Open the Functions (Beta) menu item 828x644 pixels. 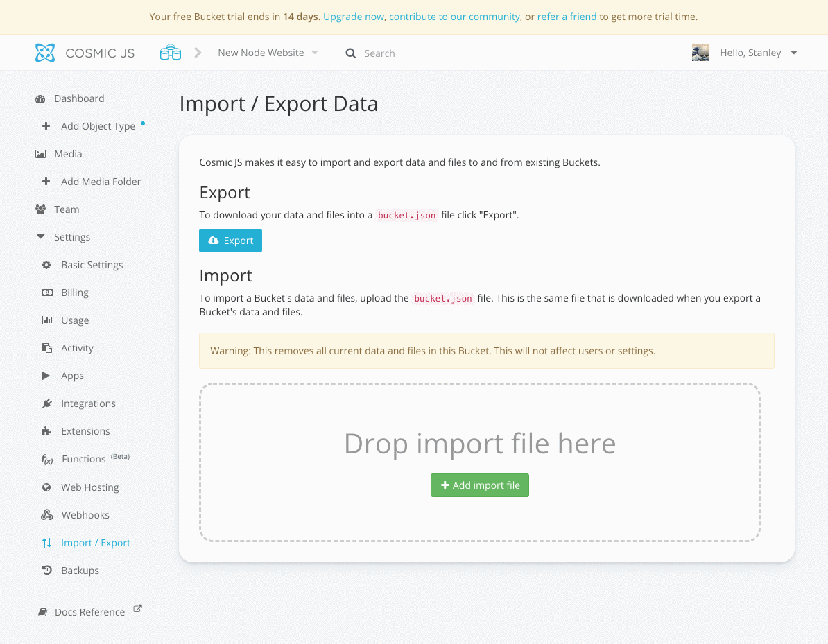click(83, 459)
